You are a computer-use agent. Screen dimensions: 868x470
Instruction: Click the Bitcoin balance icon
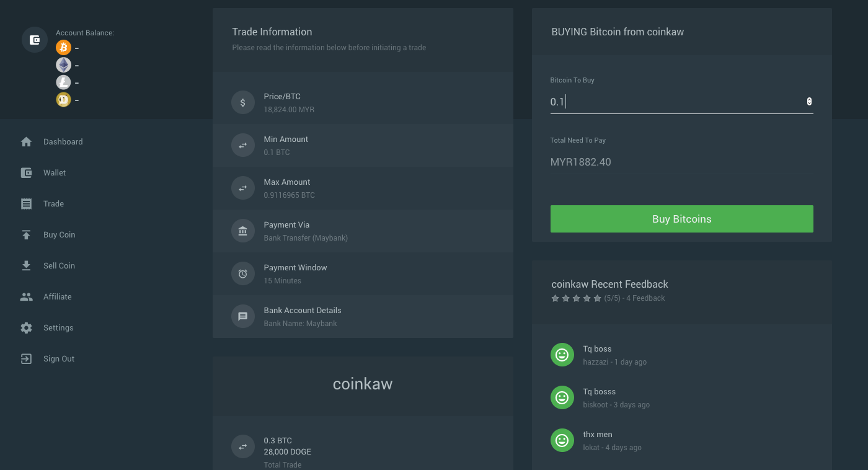64,48
